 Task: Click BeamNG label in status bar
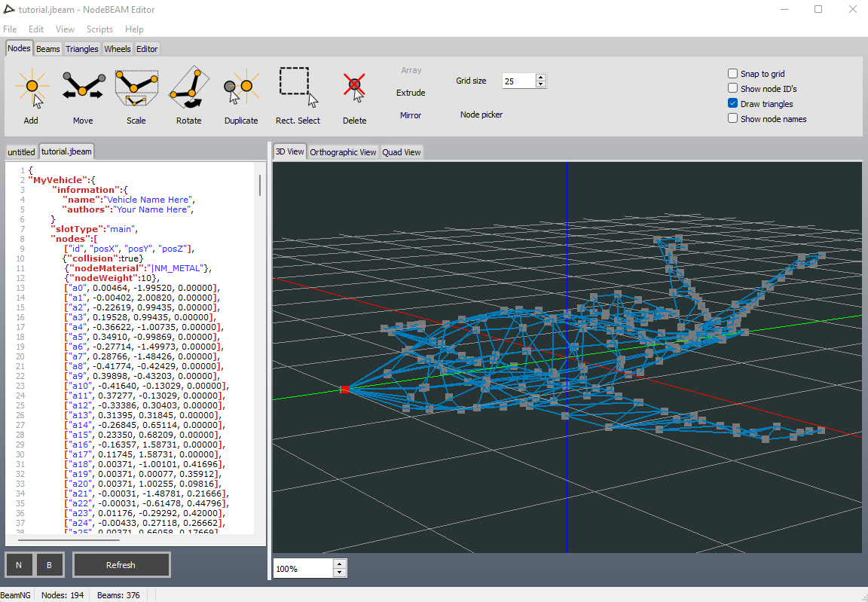(x=16, y=595)
